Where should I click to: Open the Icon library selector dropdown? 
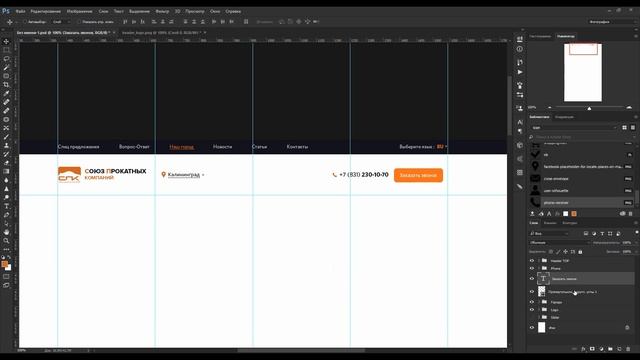click(573, 128)
